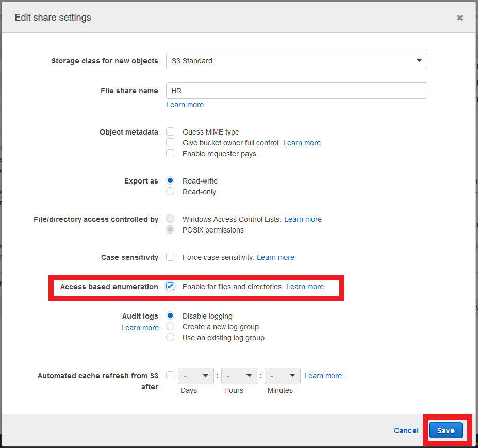Select Disable logging for audit logs
The width and height of the screenshot is (478, 448).
[170, 316]
